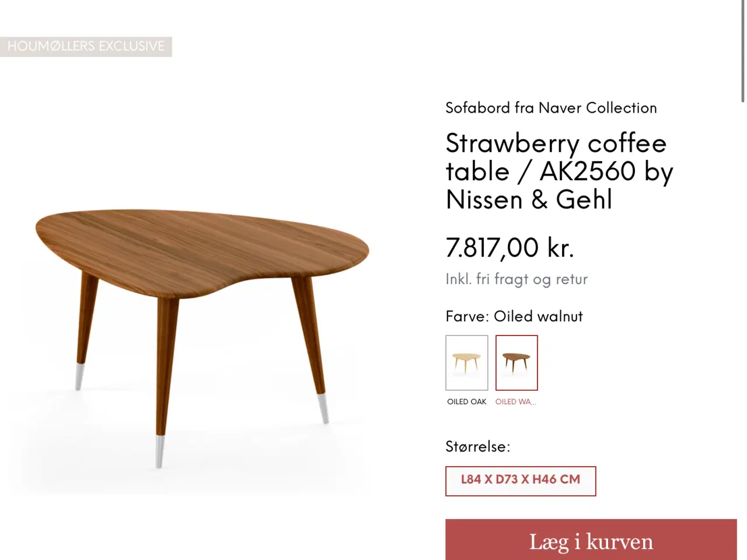The image size is (747, 560).
Task: Open the Naver Collection link in the subtitle
Action: click(597, 108)
